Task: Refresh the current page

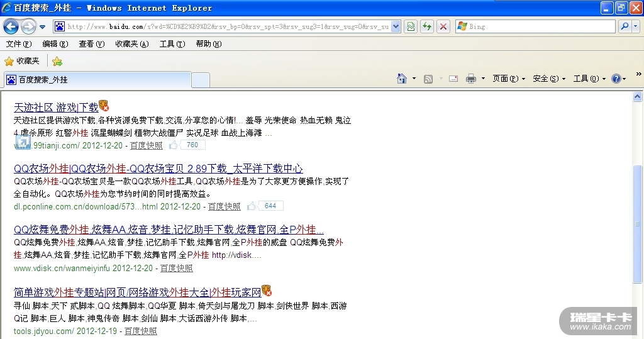Action: pos(427,26)
